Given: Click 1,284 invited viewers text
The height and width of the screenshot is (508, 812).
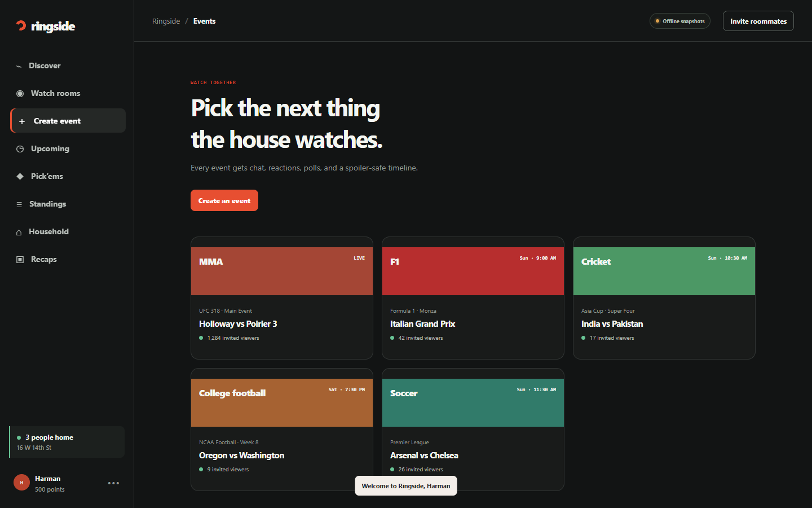Looking at the screenshot, I should tap(233, 338).
